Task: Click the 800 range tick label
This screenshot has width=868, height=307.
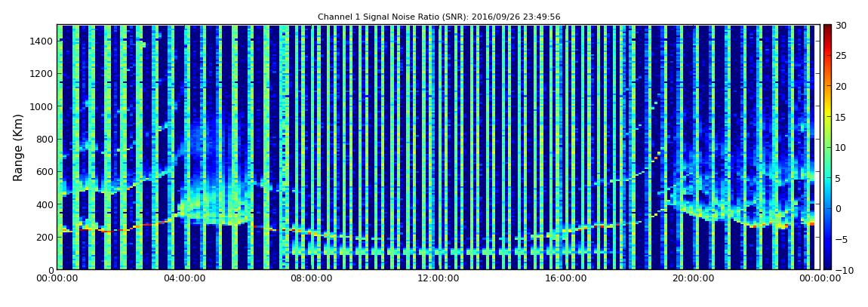Action: click(45, 139)
